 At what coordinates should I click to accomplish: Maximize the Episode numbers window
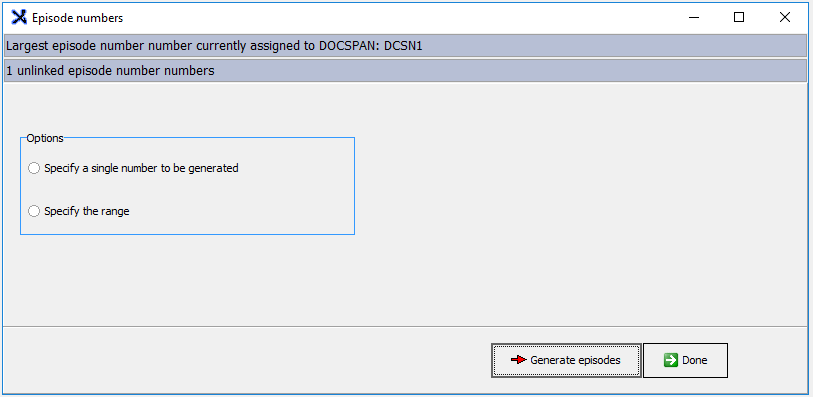(x=739, y=18)
